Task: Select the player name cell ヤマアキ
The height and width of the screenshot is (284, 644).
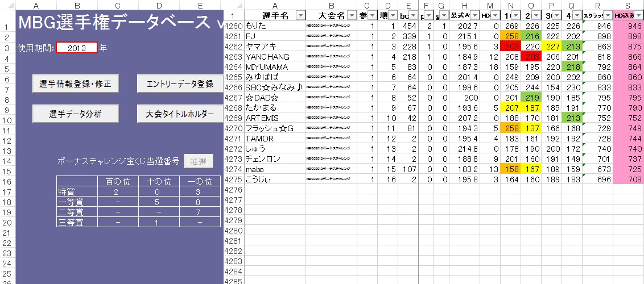Action: (x=274, y=47)
